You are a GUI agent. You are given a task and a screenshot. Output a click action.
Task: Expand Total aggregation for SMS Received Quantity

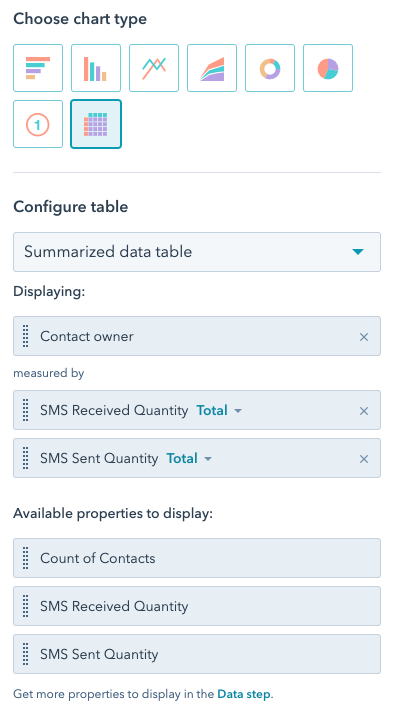tap(219, 411)
